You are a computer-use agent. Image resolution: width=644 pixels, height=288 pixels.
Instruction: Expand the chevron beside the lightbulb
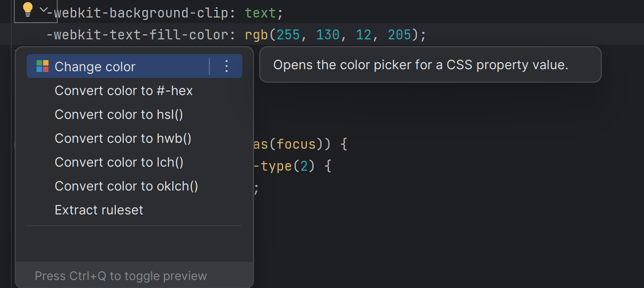(44, 10)
